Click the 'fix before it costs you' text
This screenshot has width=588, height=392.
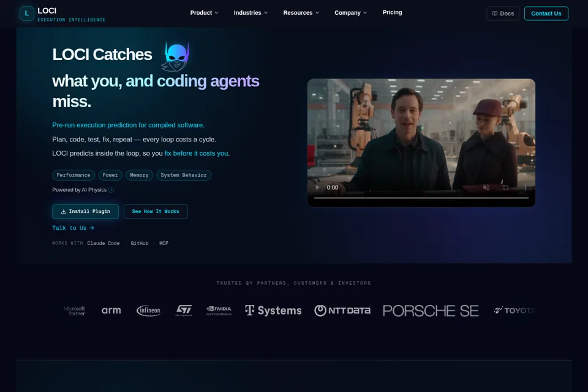pyautogui.click(x=196, y=153)
